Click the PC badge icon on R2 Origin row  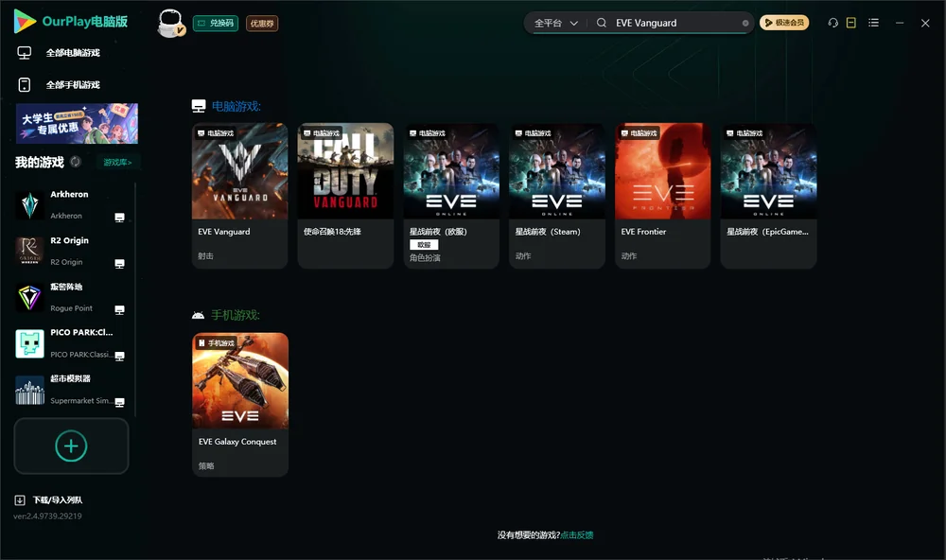tap(119, 264)
